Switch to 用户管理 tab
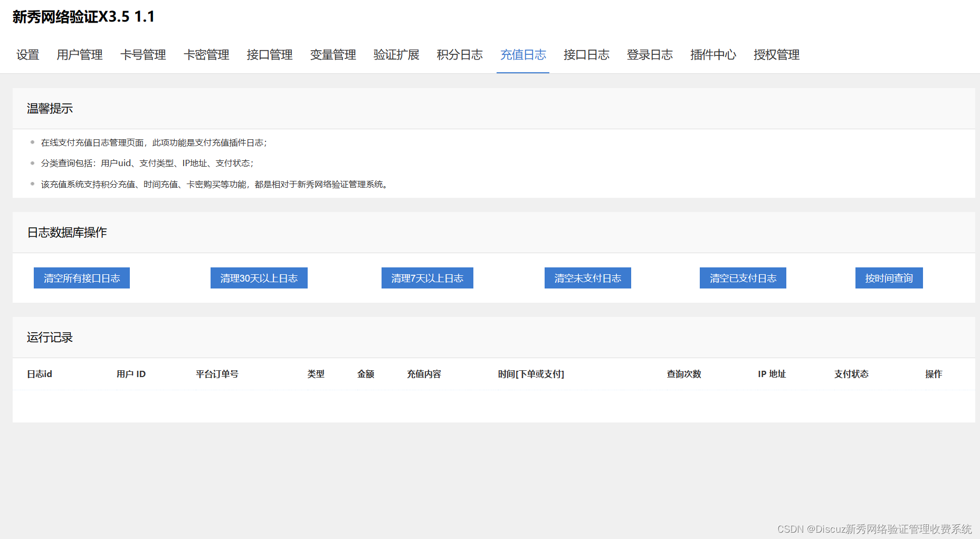The height and width of the screenshot is (539, 980). tap(80, 55)
